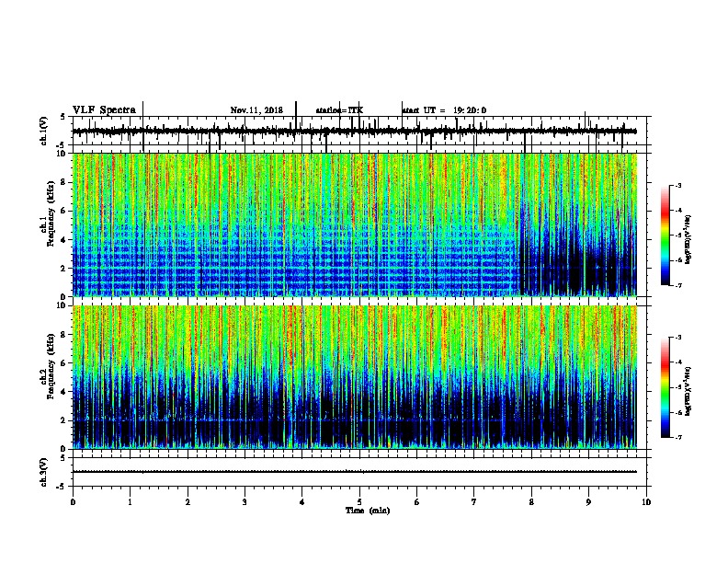Click time axis tick label "0"
This screenshot has width=728, height=563.
73,502
